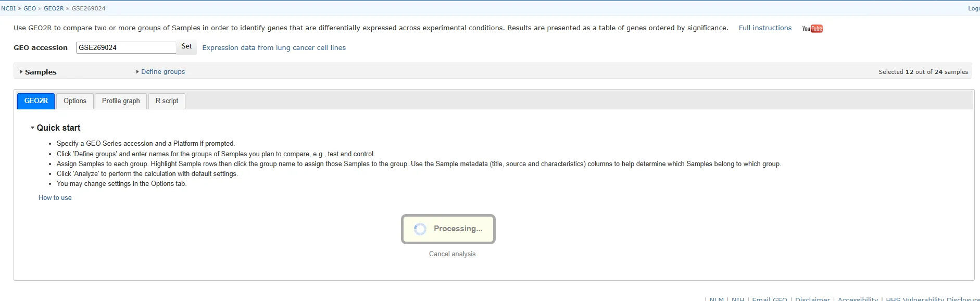980x301 pixels.
Task: Switch to the GEO2R tab
Action: pyautogui.click(x=36, y=101)
